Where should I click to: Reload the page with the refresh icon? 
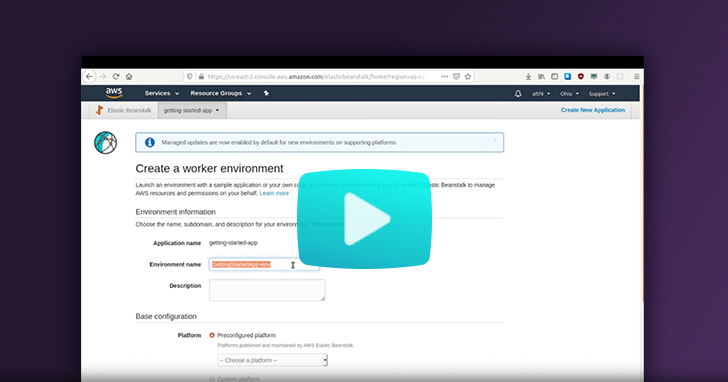pos(116,77)
